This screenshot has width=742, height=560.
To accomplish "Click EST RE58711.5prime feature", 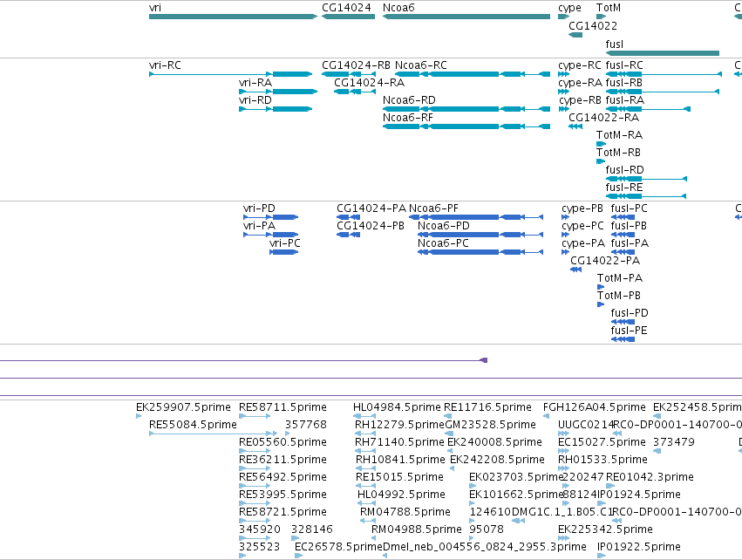I will (255, 416).
